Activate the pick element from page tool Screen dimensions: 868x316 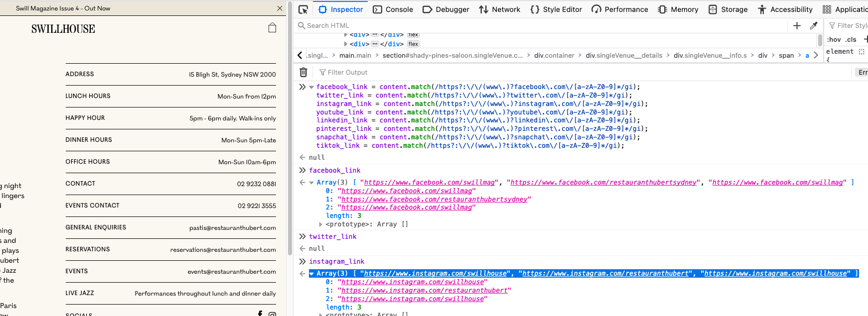click(x=303, y=9)
